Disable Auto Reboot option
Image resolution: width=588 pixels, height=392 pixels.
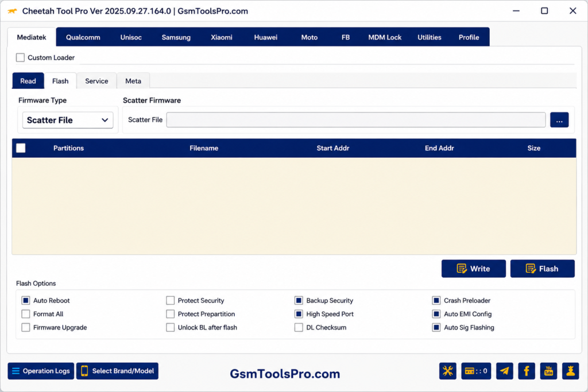(25, 301)
